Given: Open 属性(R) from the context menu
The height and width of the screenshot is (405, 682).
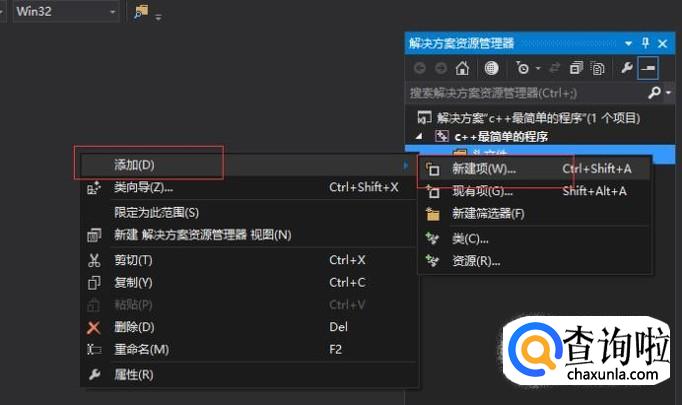Looking at the screenshot, I should (249, 375).
